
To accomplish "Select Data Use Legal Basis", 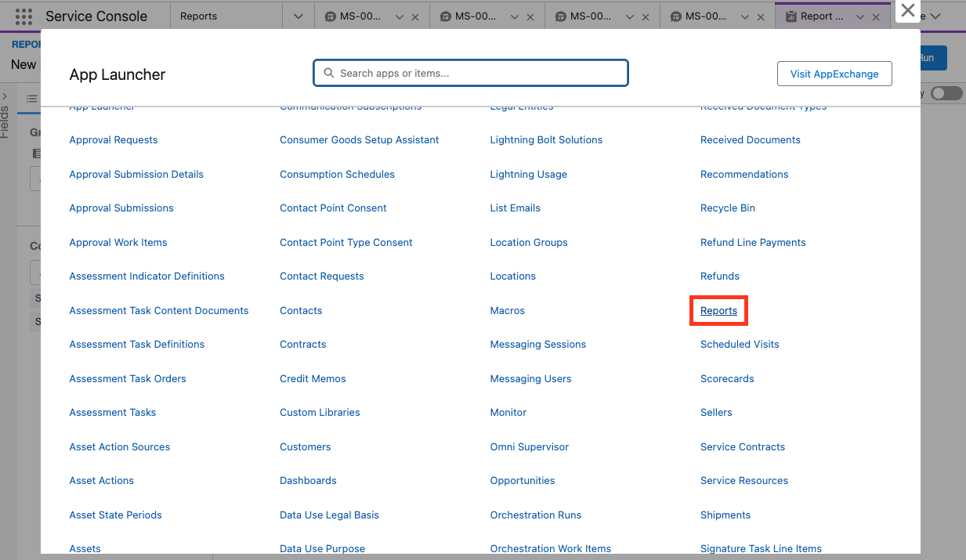I will pos(329,515).
